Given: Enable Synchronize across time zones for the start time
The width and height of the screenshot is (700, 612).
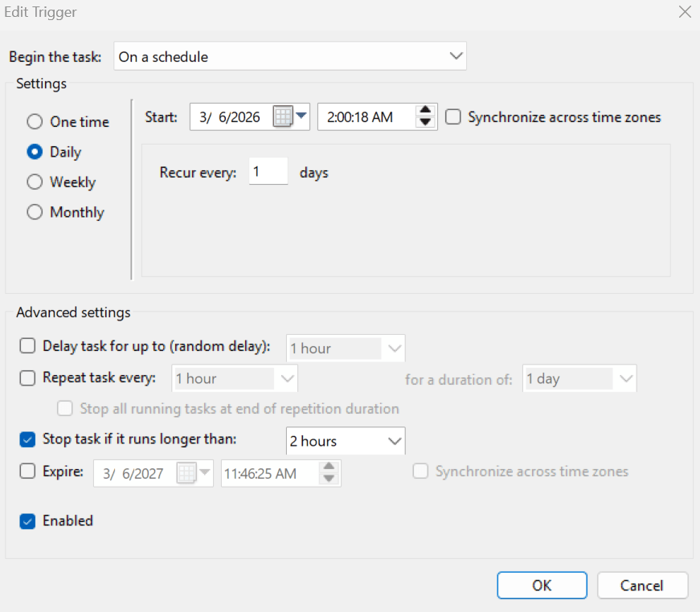Looking at the screenshot, I should click(452, 116).
